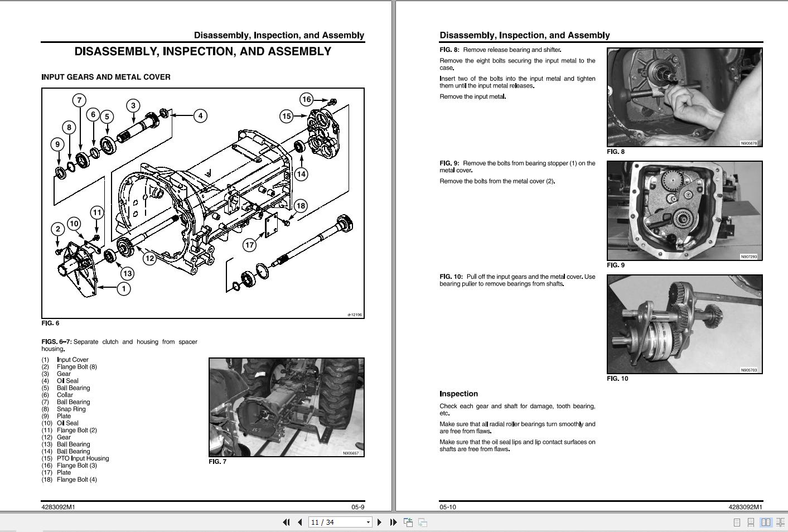Go to the first page
Screen dimensions: 788x532
pyautogui.click(x=286, y=523)
